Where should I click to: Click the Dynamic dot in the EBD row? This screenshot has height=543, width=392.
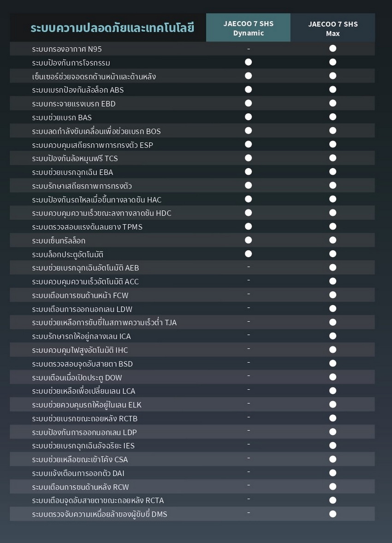[248, 103]
